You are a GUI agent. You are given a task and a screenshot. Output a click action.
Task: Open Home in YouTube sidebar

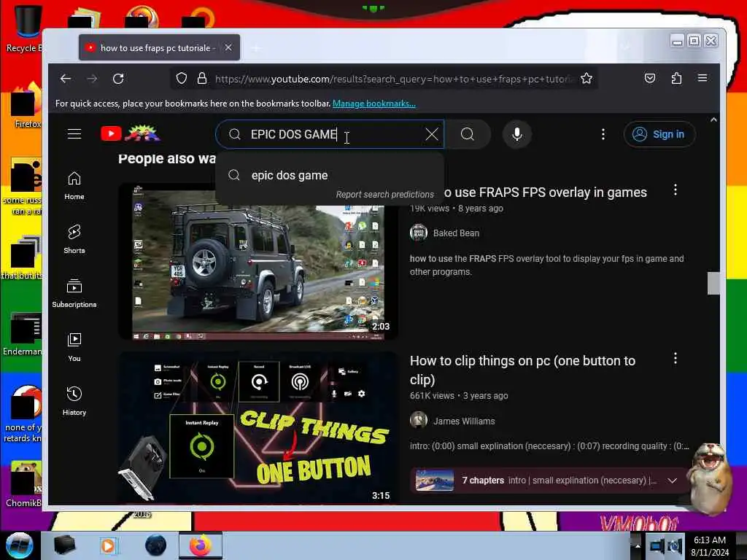click(x=74, y=186)
